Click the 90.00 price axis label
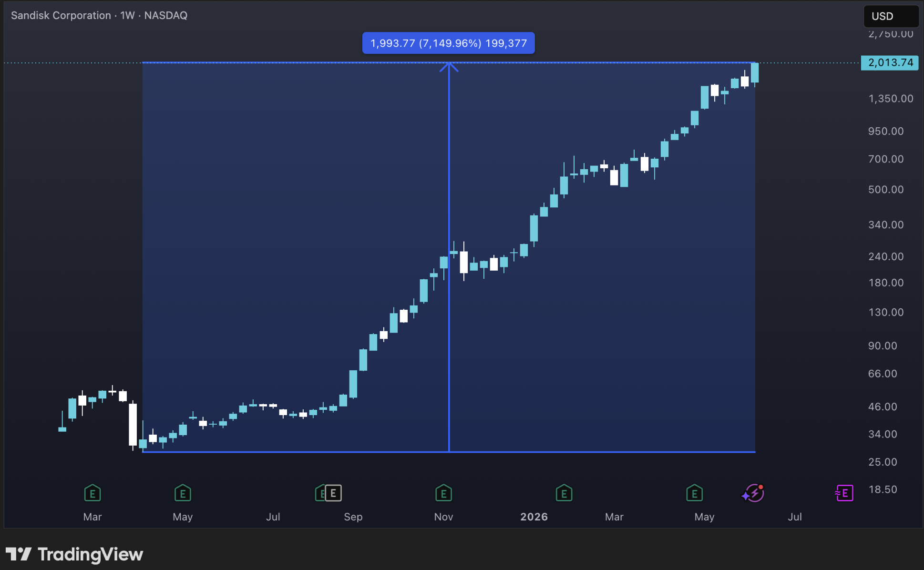The width and height of the screenshot is (924, 570). coord(883,346)
